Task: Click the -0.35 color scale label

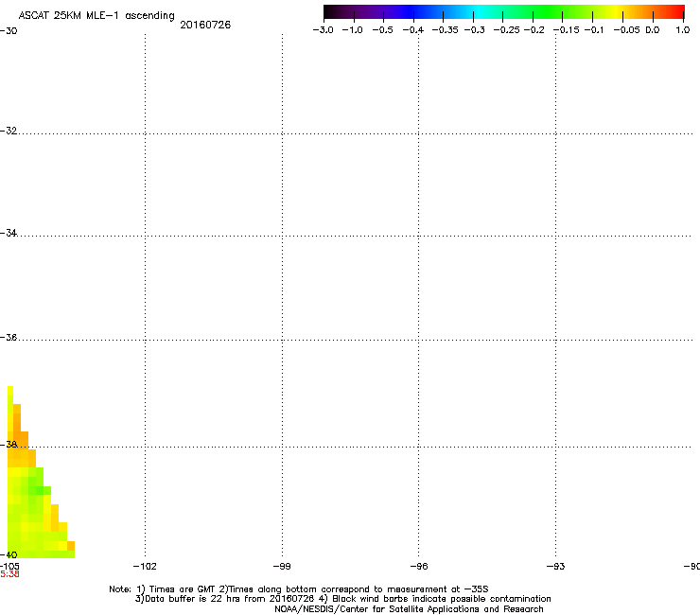Action: pyautogui.click(x=445, y=30)
